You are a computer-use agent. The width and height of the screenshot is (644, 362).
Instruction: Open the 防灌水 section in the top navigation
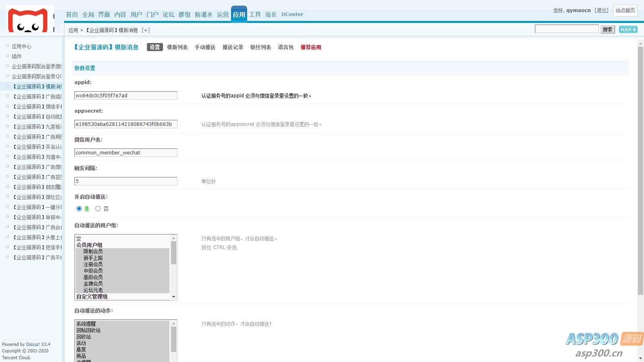click(204, 14)
